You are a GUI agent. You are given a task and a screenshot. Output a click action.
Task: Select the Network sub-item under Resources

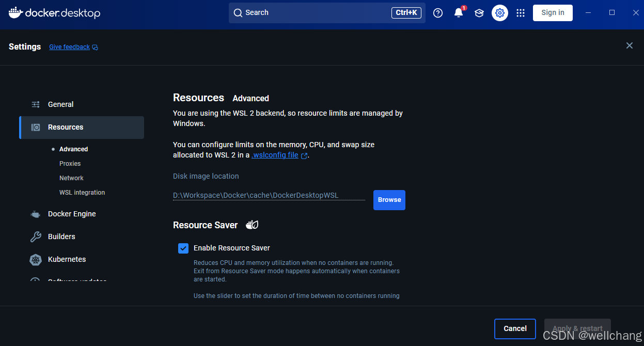point(71,178)
